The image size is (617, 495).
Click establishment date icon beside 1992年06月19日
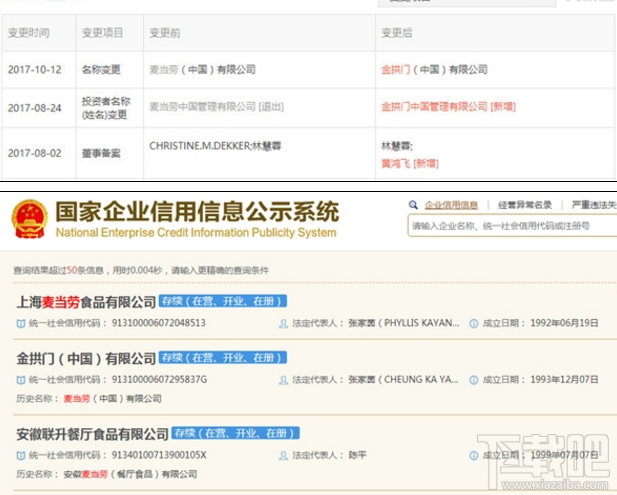tap(474, 323)
